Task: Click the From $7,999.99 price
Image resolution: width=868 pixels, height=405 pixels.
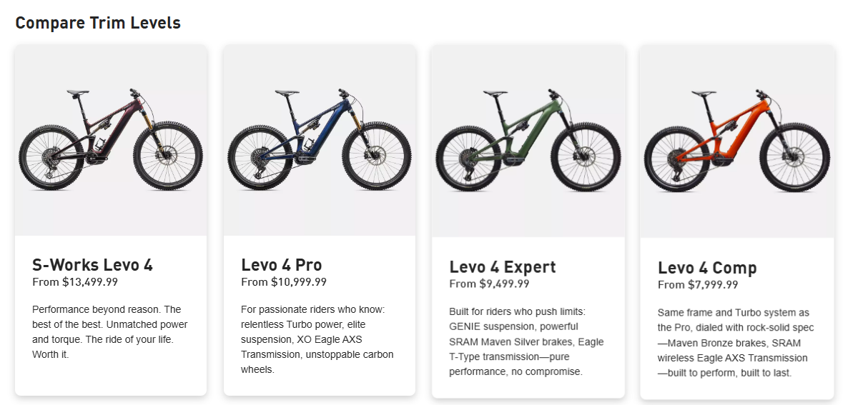Action: pyautogui.click(x=698, y=285)
